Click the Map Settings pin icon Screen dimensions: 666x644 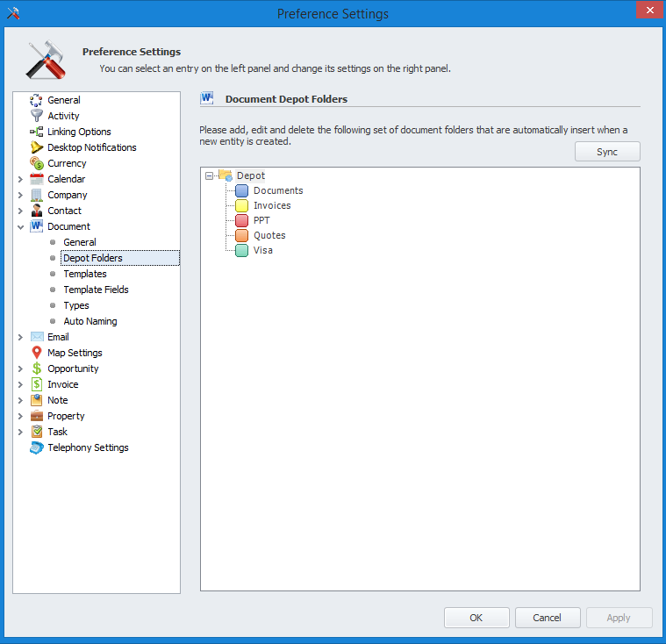[x=36, y=353]
